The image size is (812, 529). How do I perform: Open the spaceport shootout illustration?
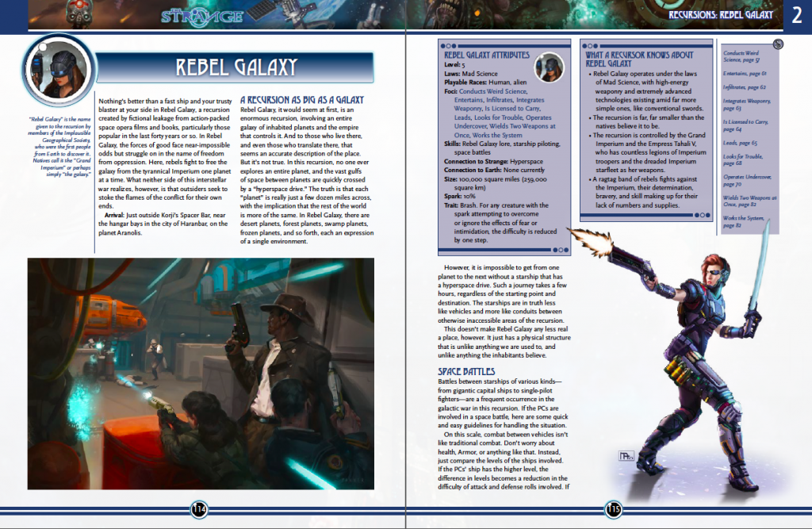(x=201, y=374)
